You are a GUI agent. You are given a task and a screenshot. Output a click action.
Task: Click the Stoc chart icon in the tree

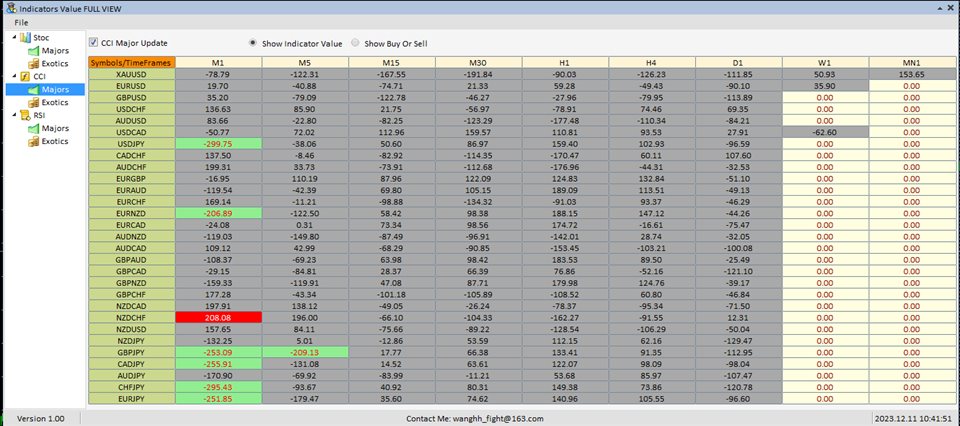[x=25, y=38]
